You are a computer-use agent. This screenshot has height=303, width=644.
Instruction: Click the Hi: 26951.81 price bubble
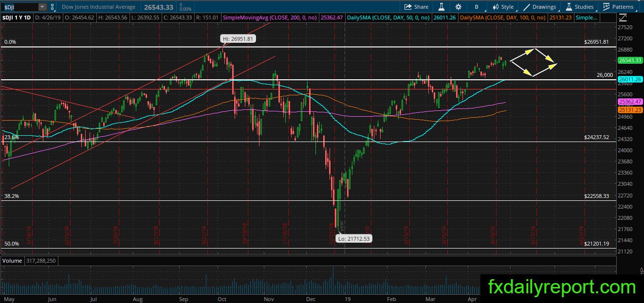239,38
